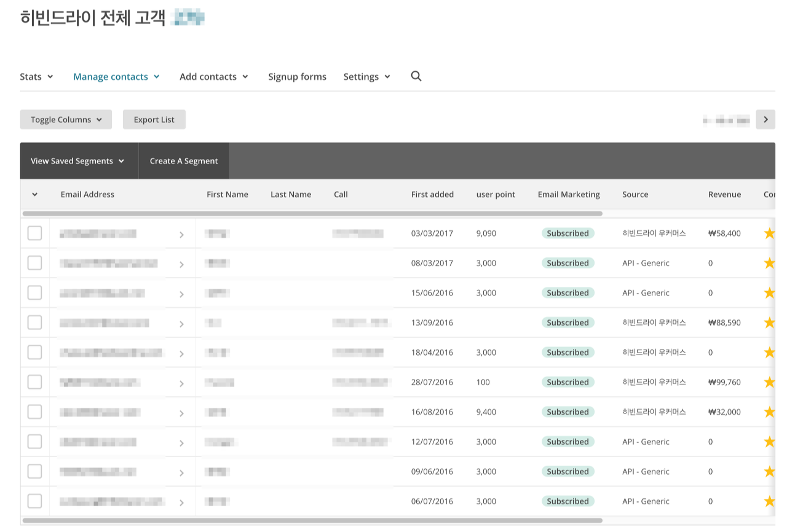
Task: Open the contact search magnifier icon
Action: (x=416, y=76)
